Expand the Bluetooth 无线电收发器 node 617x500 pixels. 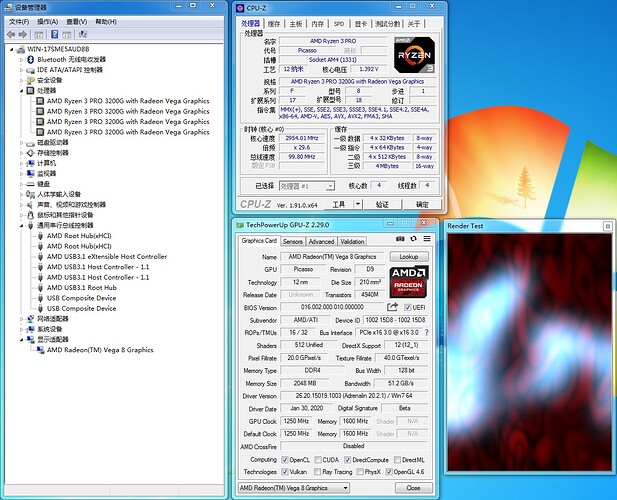[21, 60]
